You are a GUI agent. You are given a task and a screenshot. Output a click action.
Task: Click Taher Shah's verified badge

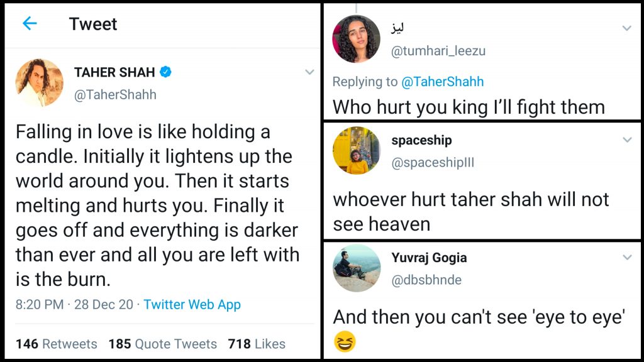[x=165, y=72]
